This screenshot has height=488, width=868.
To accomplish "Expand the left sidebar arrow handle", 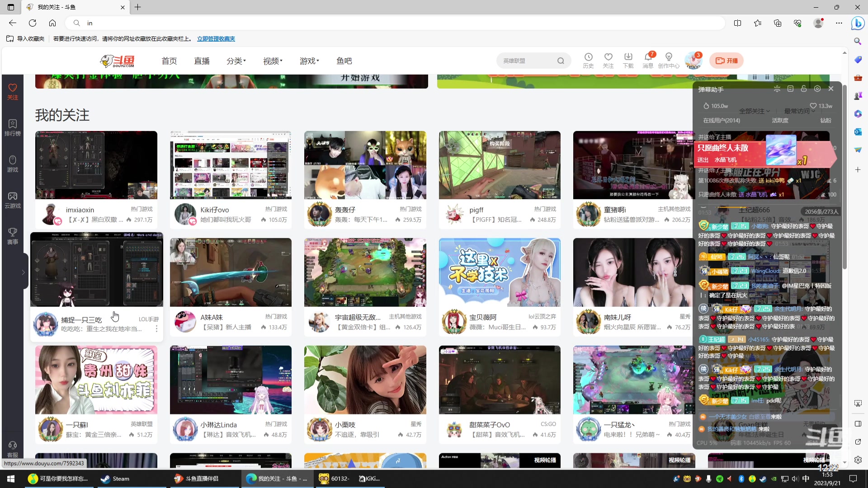I will point(23,272).
